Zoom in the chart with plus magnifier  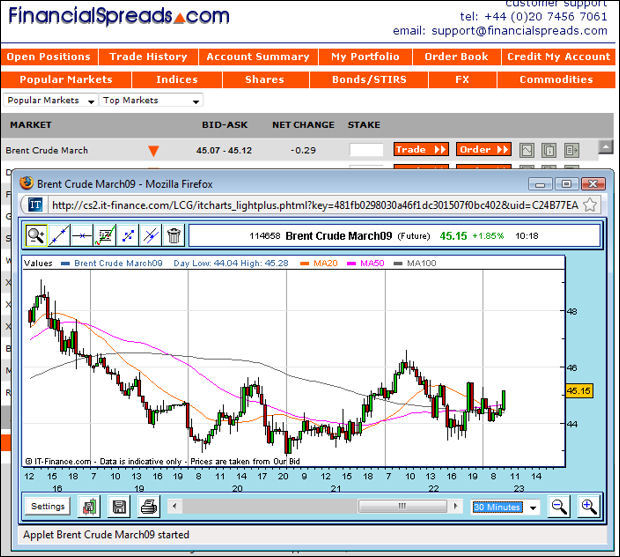[x=588, y=507]
